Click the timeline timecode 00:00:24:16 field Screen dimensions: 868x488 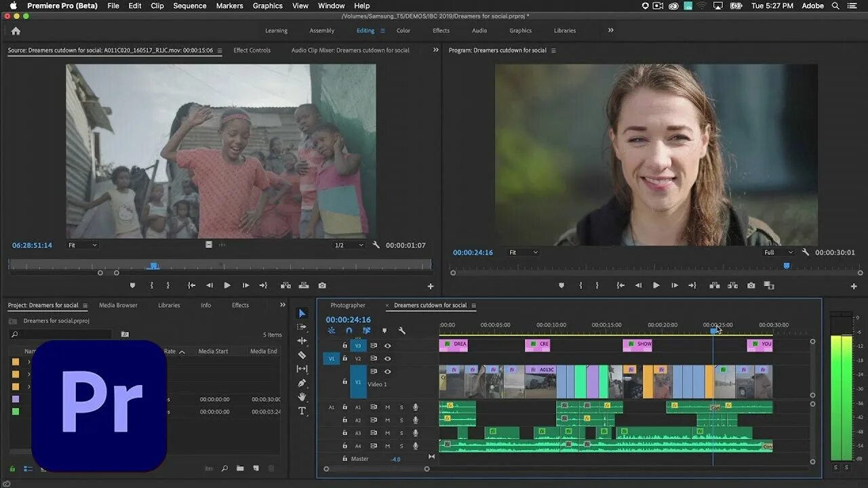pyautogui.click(x=348, y=320)
